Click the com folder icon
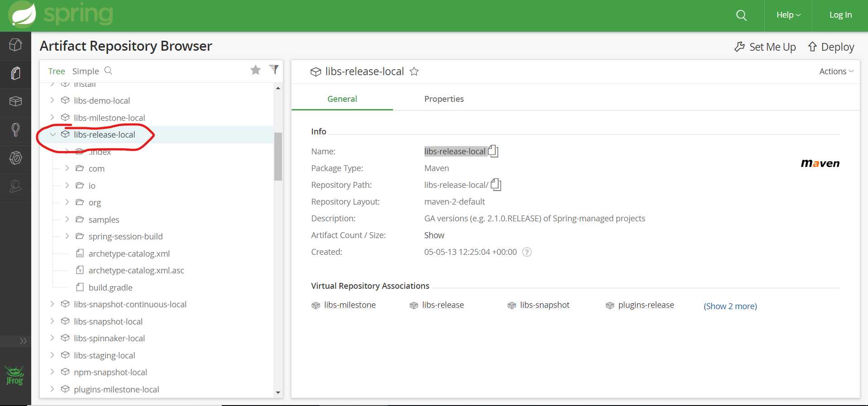The image size is (868, 406). [x=80, y=168]
